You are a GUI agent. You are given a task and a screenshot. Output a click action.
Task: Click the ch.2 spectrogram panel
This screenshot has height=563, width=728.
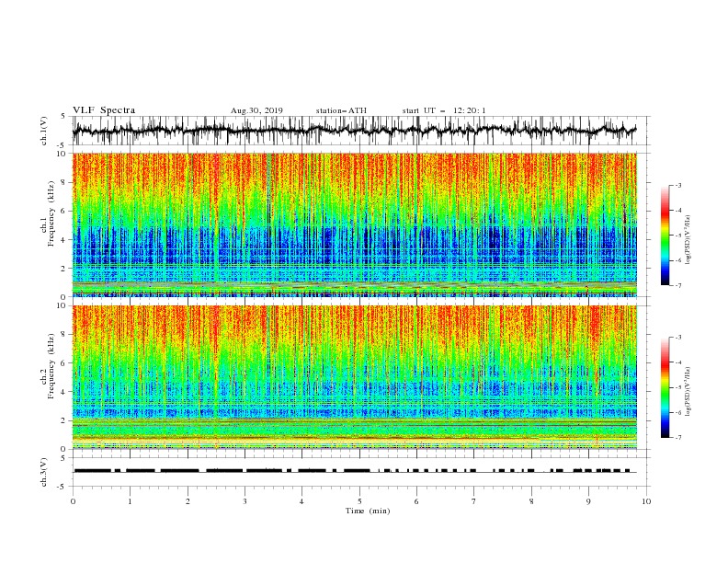354,377
